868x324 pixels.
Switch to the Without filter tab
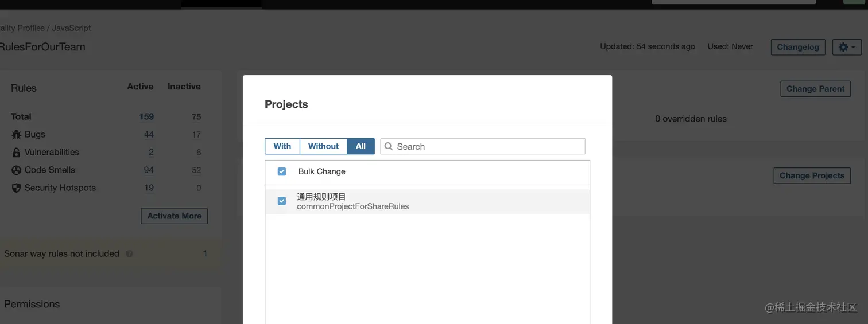(323, 146)
